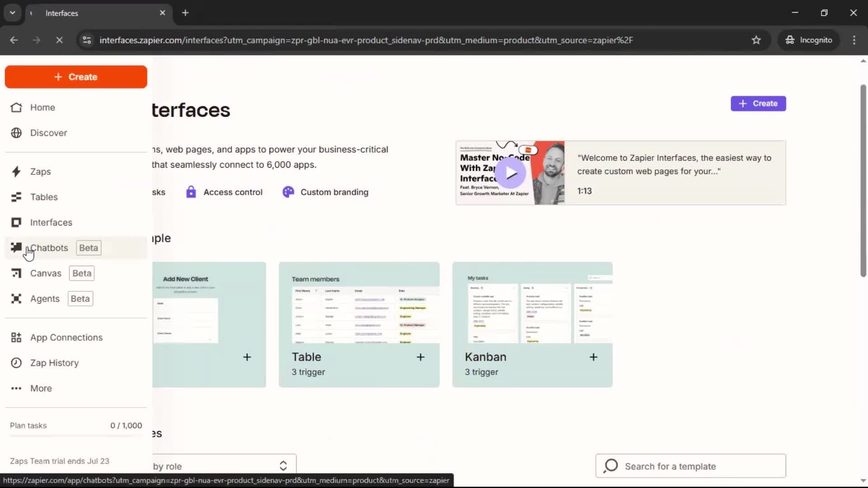868x488 pixels.
Task: Go back to the previous page
Action: click(14, 40)
